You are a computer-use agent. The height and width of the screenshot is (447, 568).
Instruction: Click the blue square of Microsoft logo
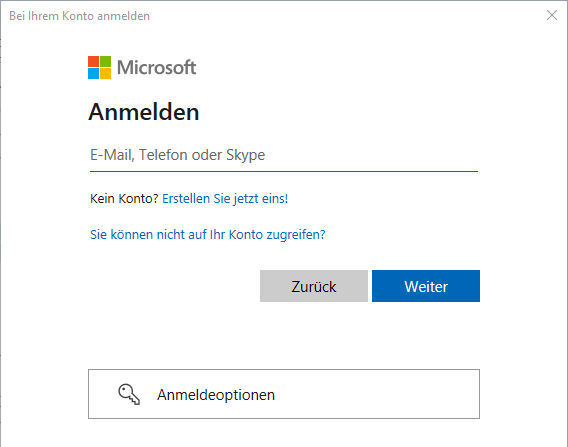(x=93, y=74)
